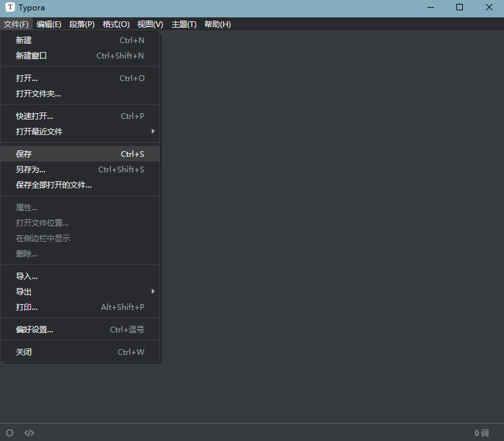Click 保存 menu entry

click(80, 154)
